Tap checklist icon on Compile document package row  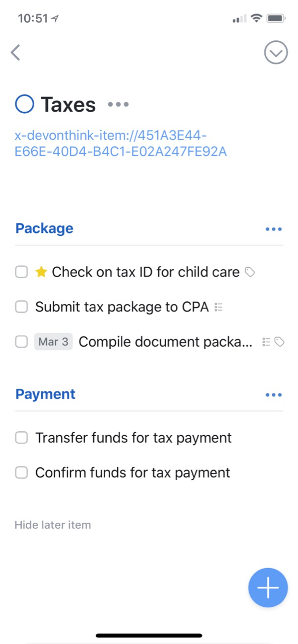coord(266,342)
